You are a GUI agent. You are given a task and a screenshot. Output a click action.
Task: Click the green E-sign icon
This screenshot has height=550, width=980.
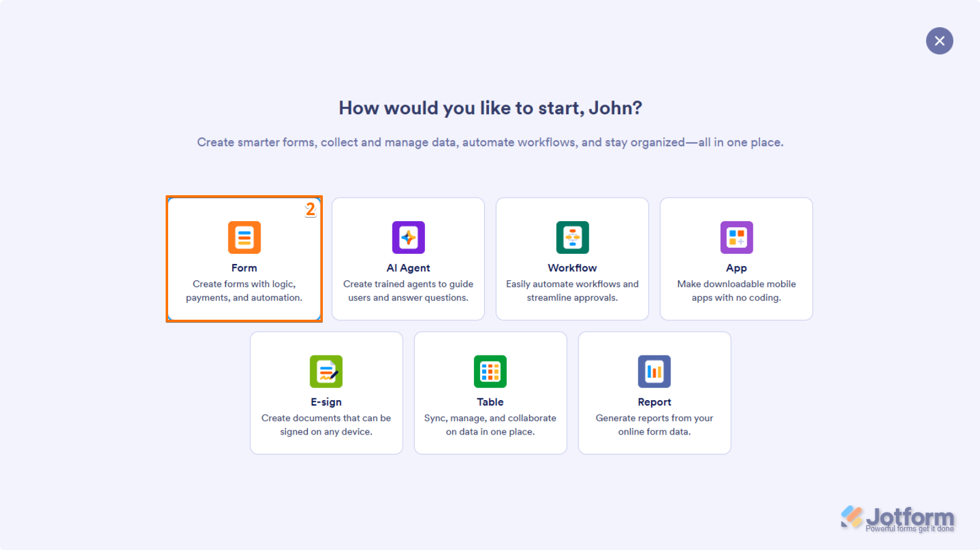point(326,371)
